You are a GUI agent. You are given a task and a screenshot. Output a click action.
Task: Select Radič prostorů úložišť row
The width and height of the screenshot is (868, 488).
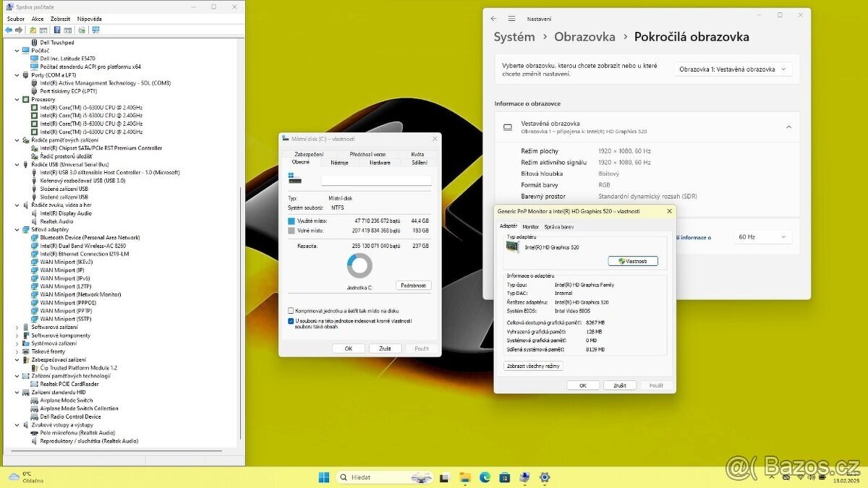(x=66, y=156)
